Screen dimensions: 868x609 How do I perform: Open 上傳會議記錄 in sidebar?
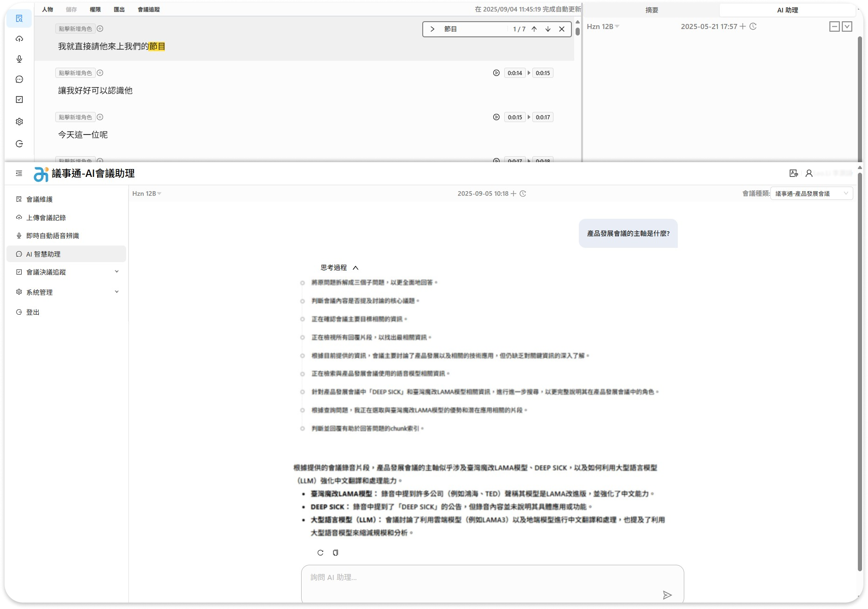coord(46,217)
